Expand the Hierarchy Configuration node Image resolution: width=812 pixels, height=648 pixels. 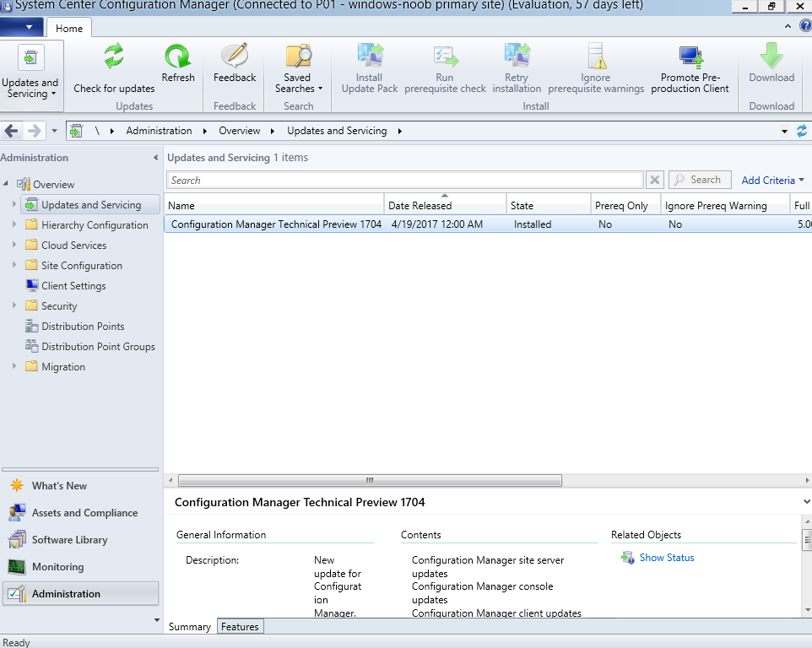[x=14, y=224]
